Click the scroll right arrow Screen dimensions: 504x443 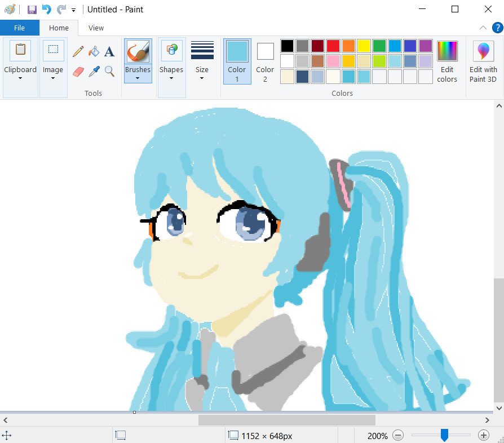[487, 420]
